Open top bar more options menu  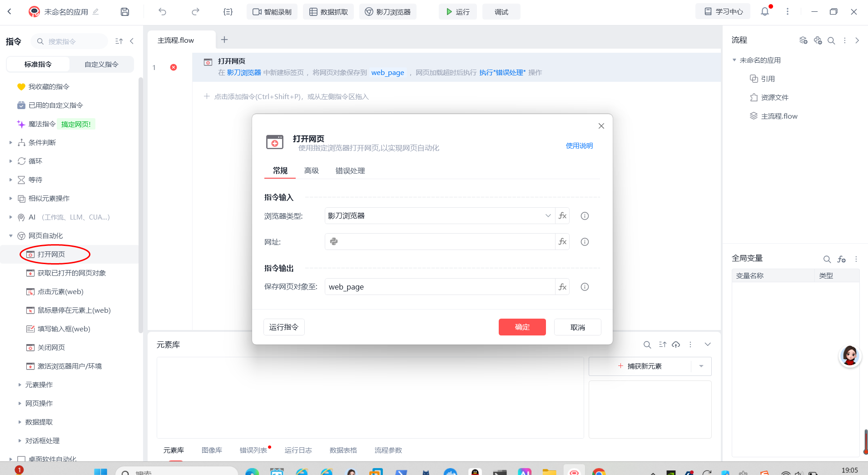[788, 12]
